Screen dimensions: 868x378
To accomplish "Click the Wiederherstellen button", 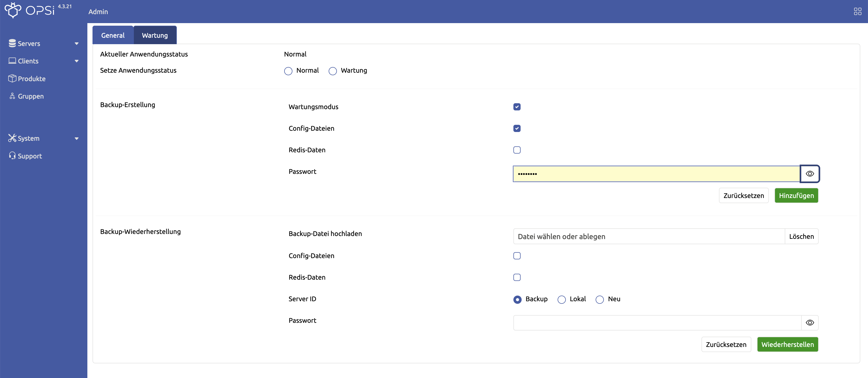I will (x=787, y=344).
